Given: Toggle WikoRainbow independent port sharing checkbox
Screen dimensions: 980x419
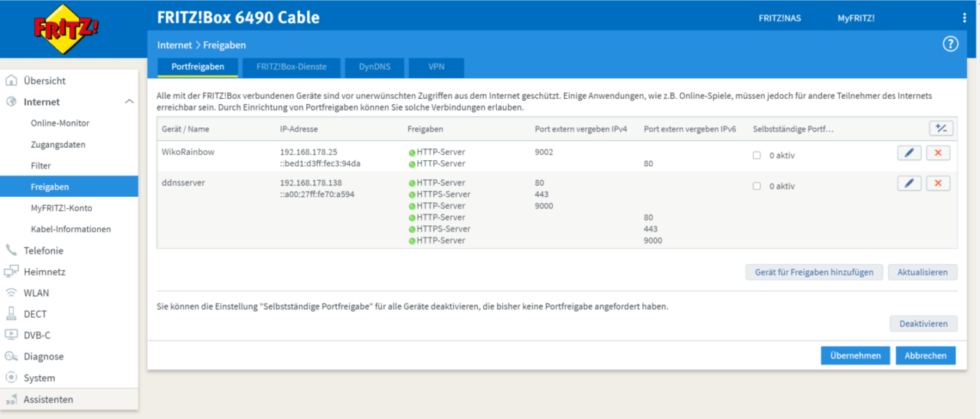Looking at the screenshot, I should tap(756, 155).
